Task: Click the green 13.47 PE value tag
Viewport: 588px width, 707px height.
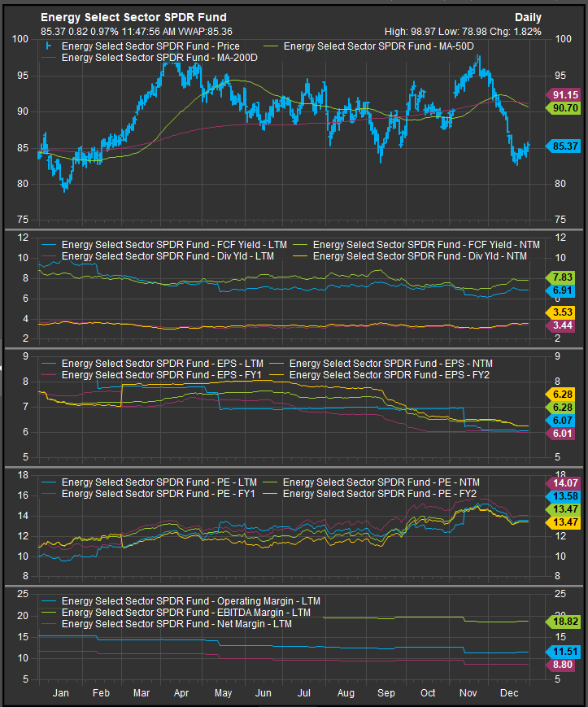Action: point(564,509)
